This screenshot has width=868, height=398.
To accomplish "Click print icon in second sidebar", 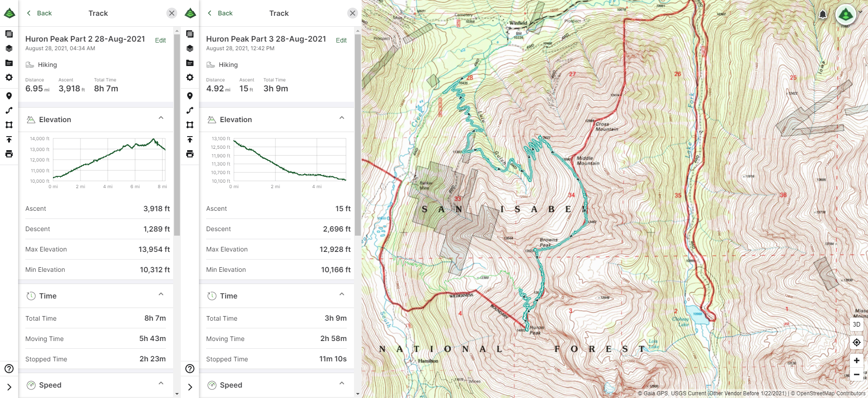I will pos(190,154).
